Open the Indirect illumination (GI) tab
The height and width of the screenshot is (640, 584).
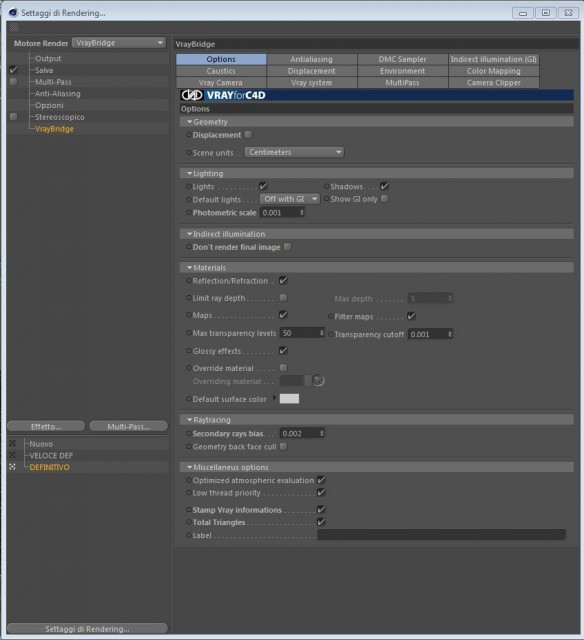coord(493,59)
